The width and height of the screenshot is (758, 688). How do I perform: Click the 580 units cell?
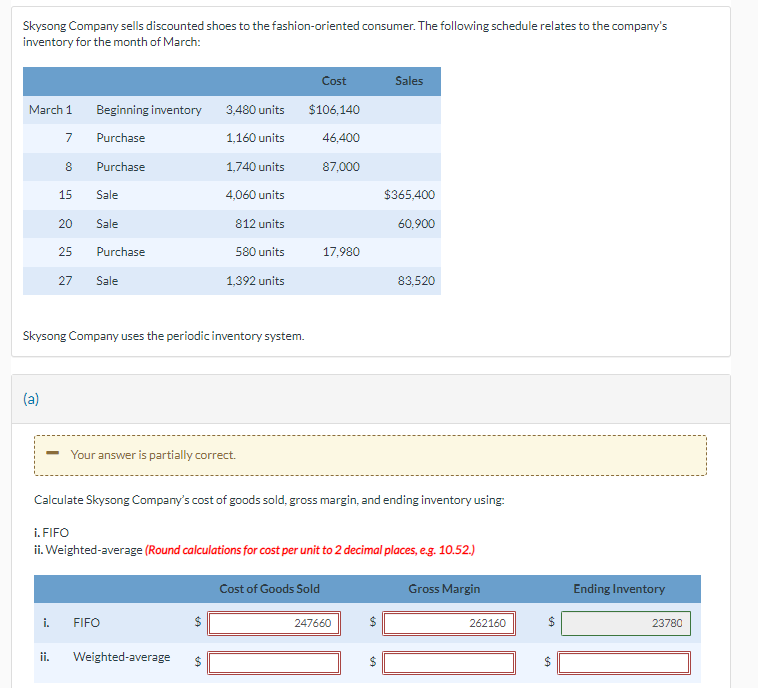point(260,252)
